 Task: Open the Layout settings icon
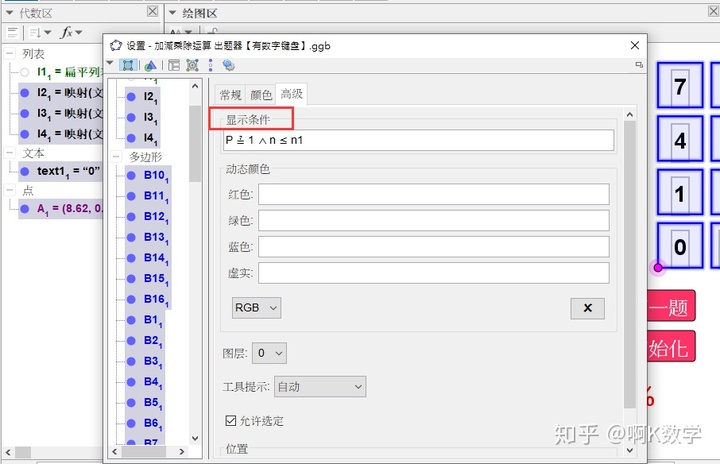click(174, 65)
